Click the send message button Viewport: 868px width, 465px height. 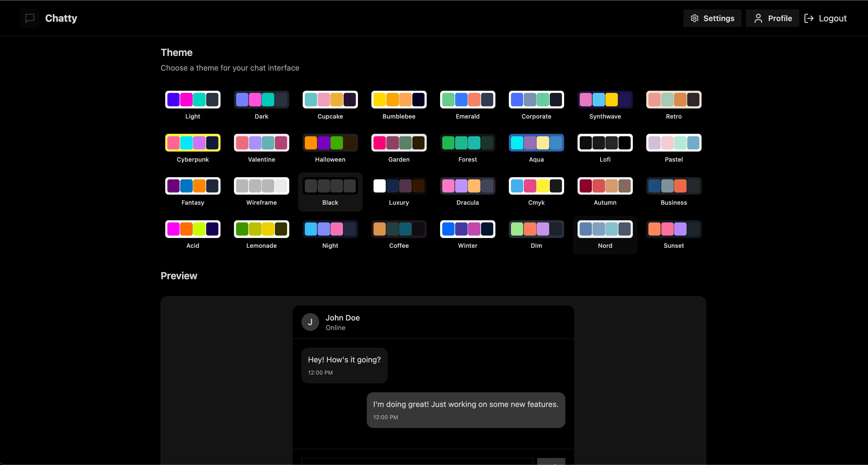[551, 462]
